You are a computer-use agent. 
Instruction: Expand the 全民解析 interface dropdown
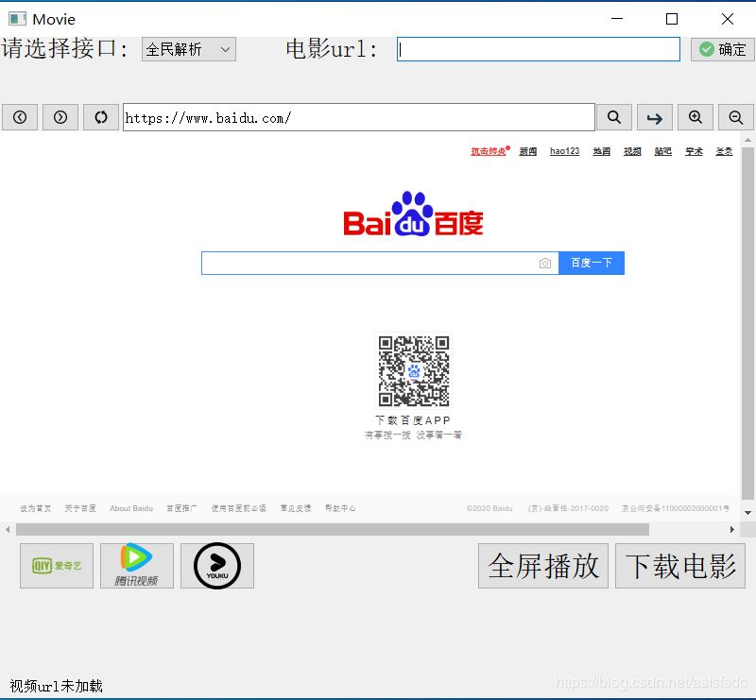coord(188,49)
